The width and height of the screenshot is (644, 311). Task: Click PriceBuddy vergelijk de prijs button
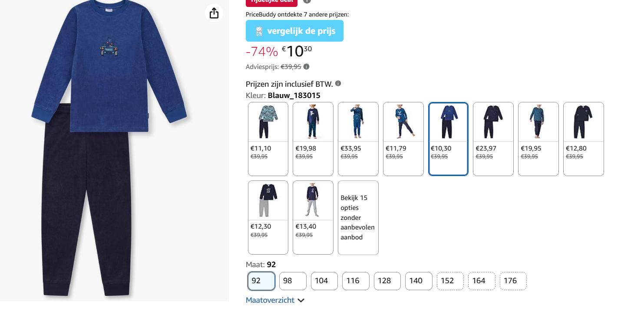[x=294, y=31]
